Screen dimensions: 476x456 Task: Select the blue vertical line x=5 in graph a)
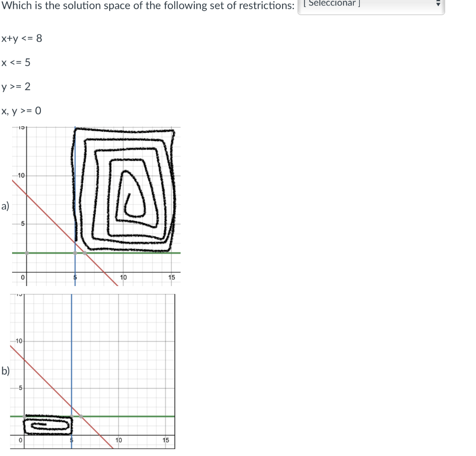[75, 269]
